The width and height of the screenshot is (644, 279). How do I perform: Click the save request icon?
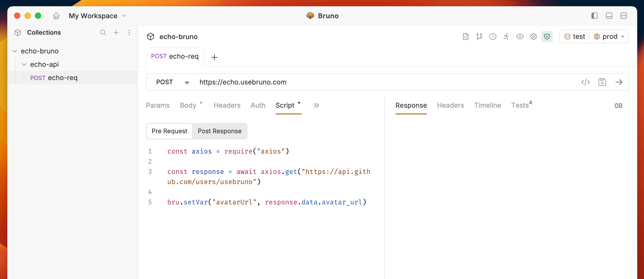tap(602, 82)
